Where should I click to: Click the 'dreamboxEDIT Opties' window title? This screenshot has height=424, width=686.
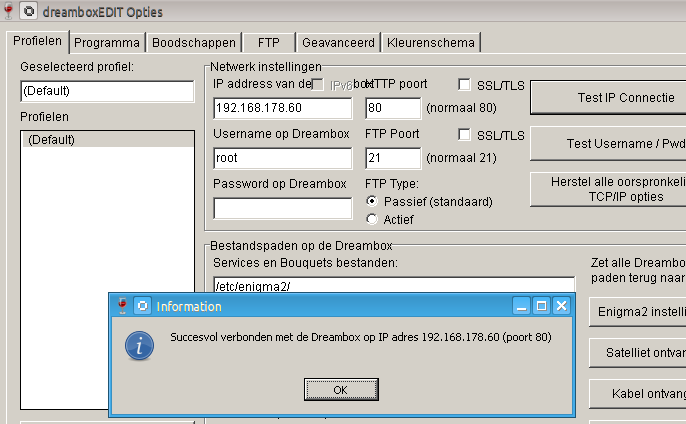(x=103, y=12)
